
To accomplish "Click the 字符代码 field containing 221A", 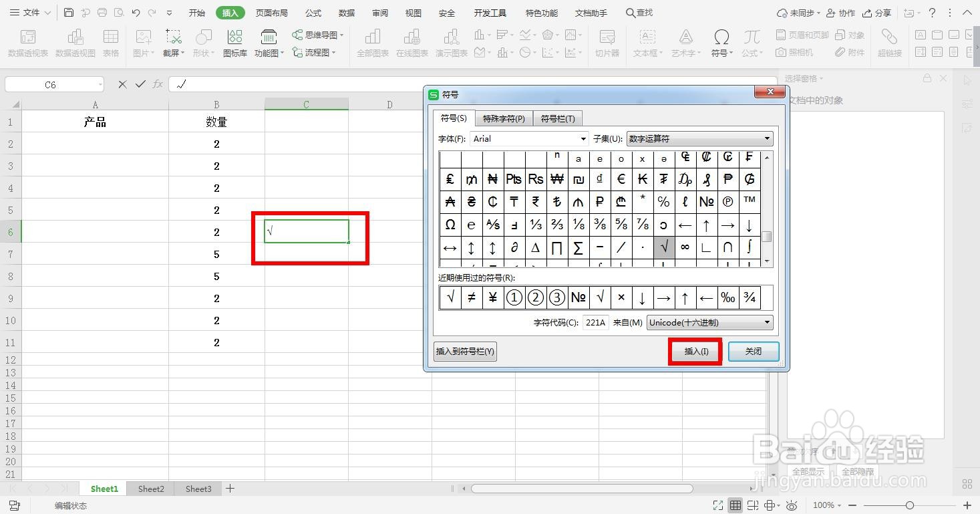I will 595,322.
